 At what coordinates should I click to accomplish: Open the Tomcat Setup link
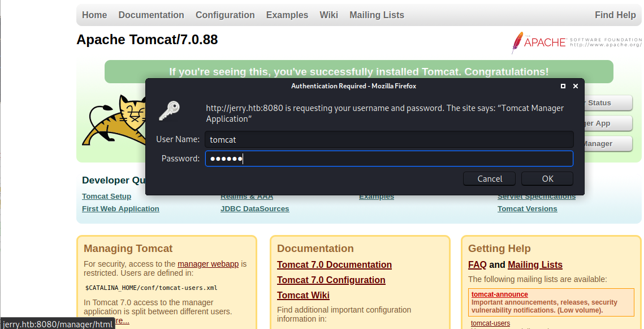point(106,196)
